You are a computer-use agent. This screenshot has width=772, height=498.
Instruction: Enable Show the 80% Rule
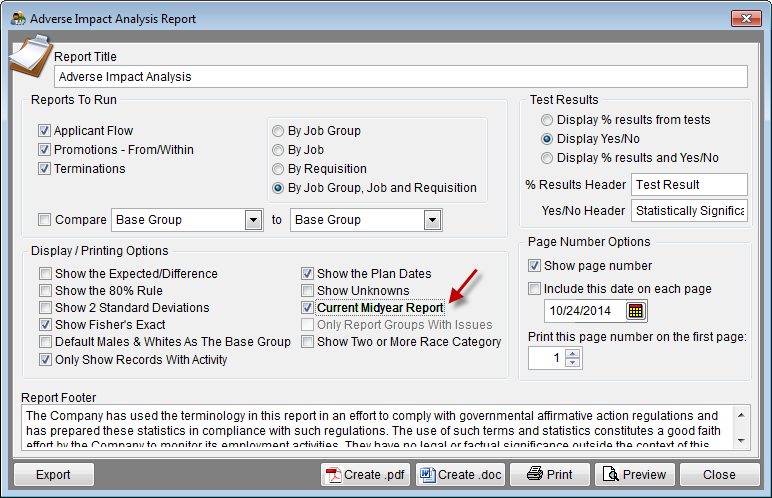pos(45,291)
